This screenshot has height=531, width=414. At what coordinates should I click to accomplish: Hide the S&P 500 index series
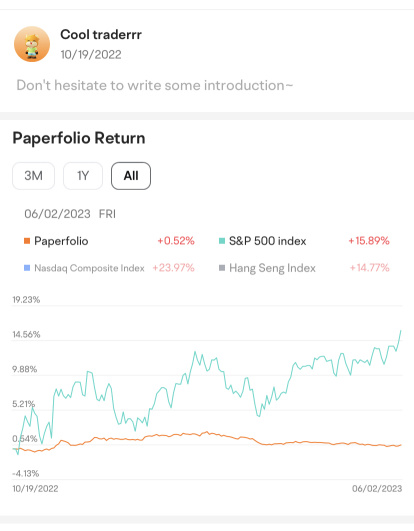pos(267,241)
